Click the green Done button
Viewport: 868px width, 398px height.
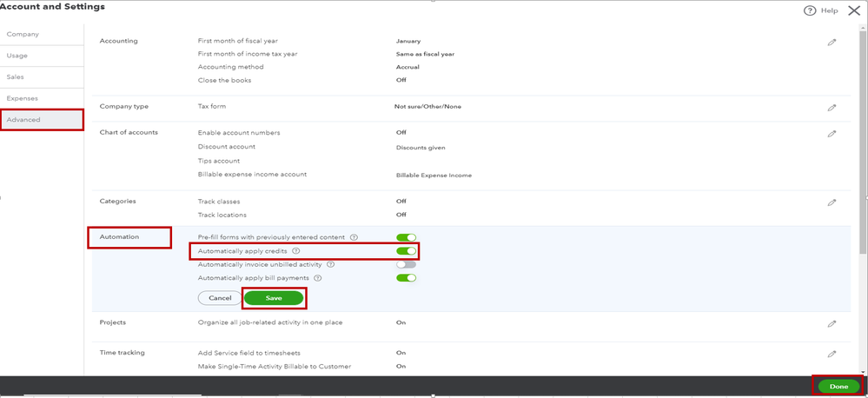[838, 387]
